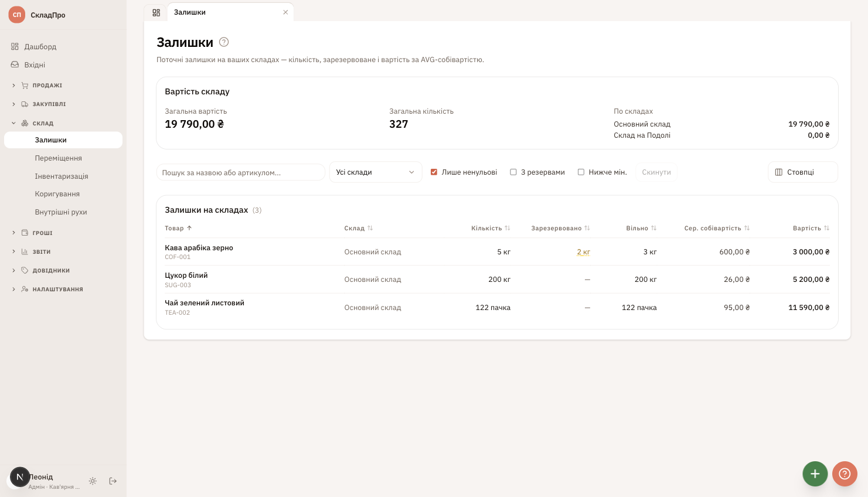
Task: Open the Усі склади dropdown
Action: [x=376, y=172]
